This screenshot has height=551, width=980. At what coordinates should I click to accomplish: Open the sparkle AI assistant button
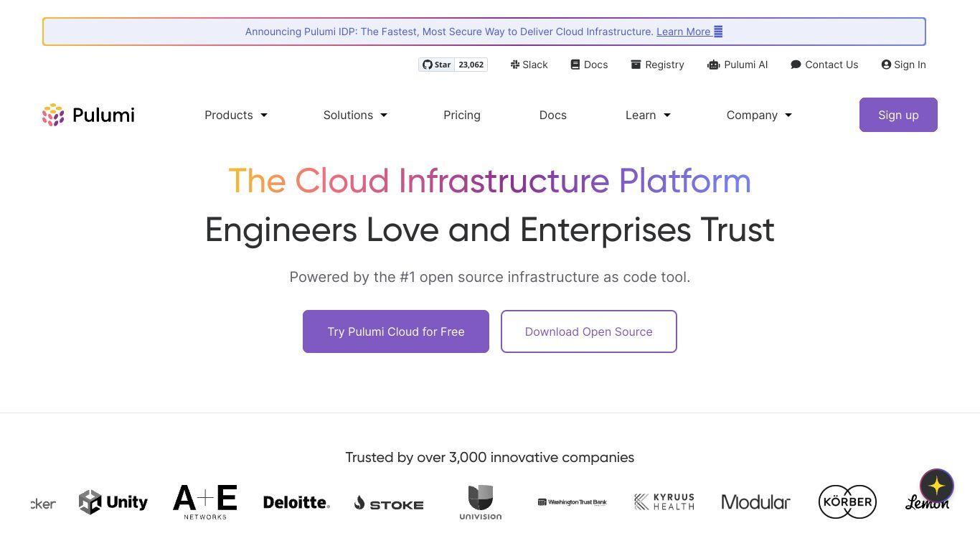click(x=936, y=486)
